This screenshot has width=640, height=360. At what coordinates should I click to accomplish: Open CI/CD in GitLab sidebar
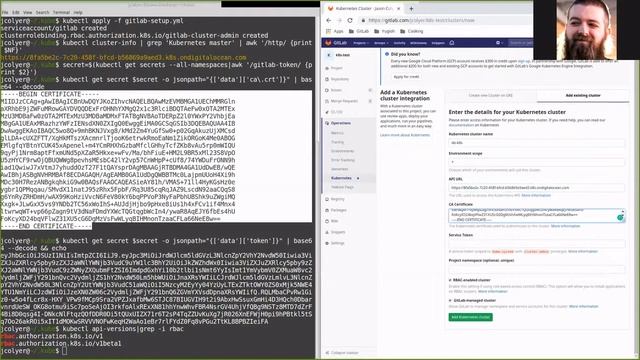(x=334, y=112)
